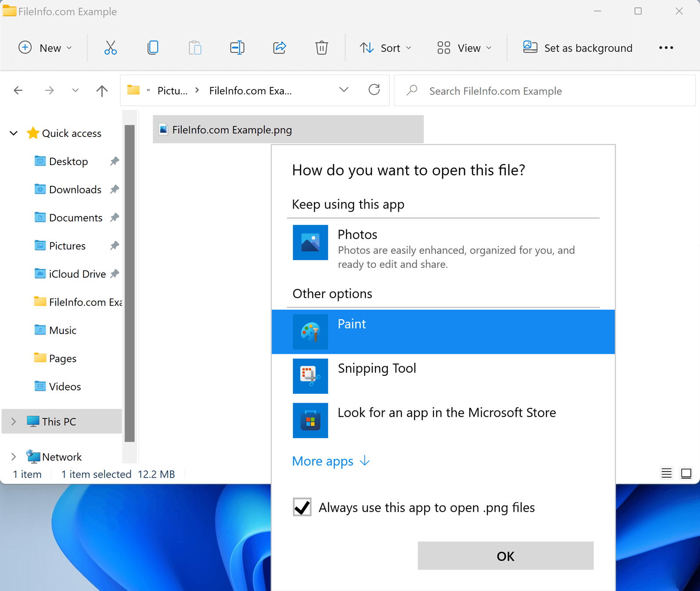The height and width of the screenshot is (591, 700).
Task: Click the Paste clipboard icon
Action: [195, 47]
